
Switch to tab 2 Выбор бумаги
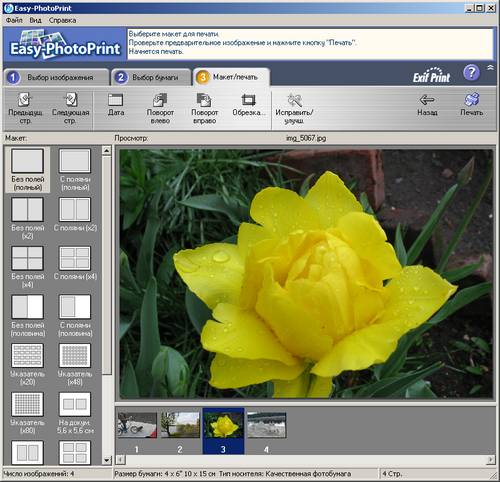(151, 77)
